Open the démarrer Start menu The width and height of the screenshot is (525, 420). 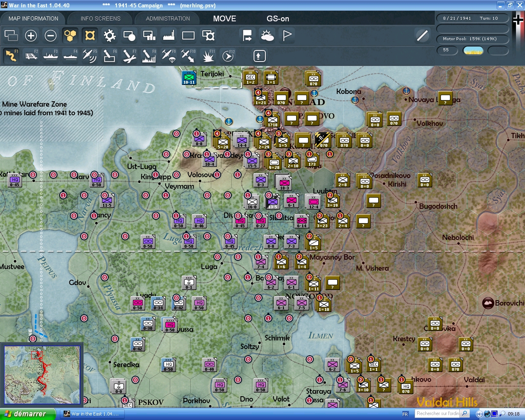pyautogui.click(x=28, y=414)
